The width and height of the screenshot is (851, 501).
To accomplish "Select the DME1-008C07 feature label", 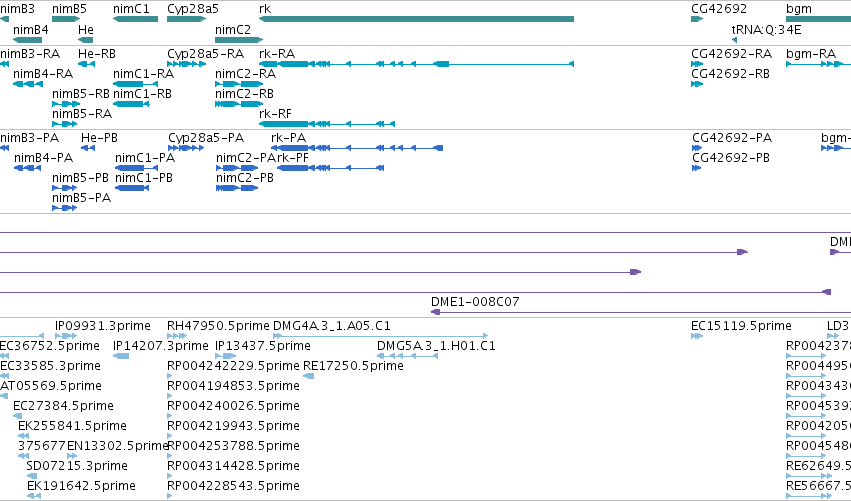I will (475, 302).
